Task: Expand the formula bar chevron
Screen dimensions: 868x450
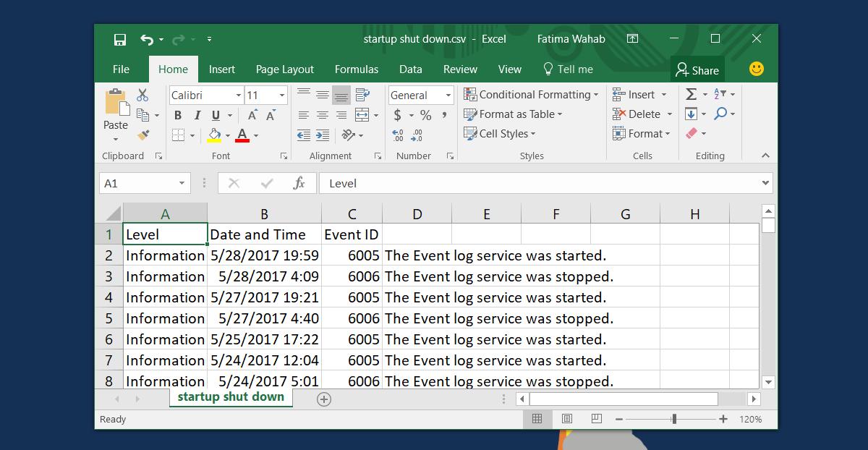Action: click(x=766, y=184)
